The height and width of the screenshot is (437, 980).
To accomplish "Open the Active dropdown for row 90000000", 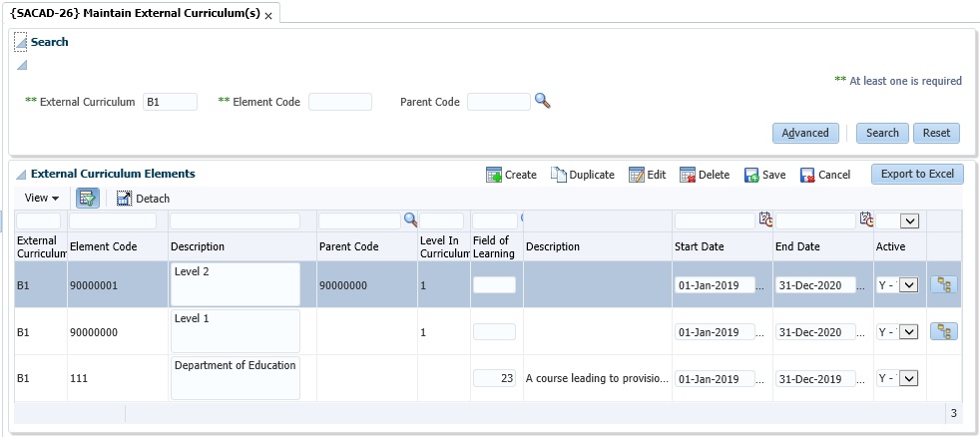I will point(909,332).
